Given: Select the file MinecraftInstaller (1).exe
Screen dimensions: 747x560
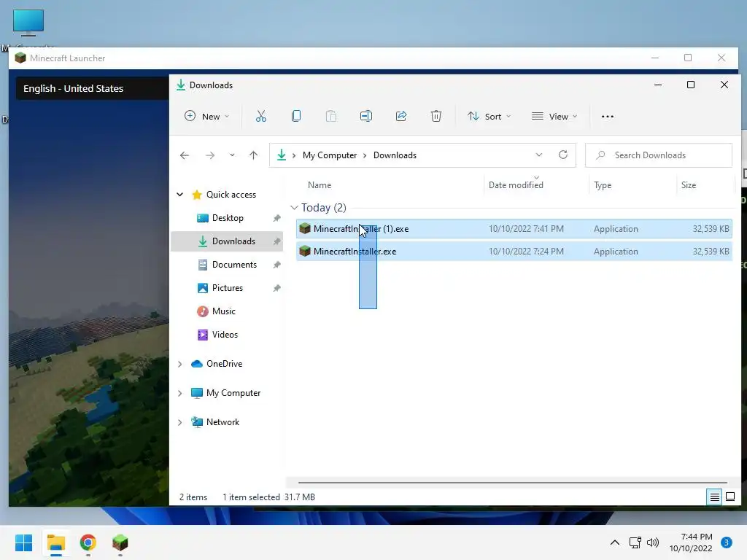Looking at the screenshot, I should click(x=514, y=228).
